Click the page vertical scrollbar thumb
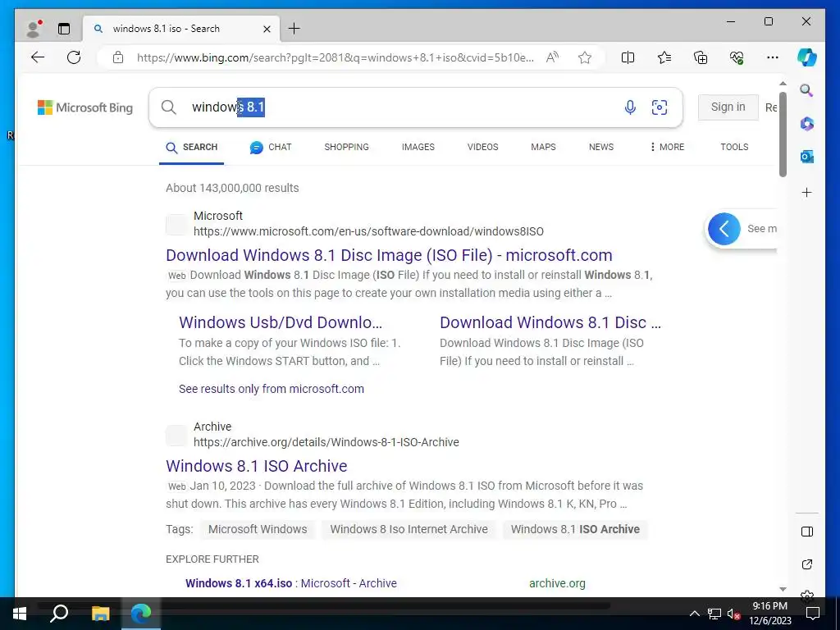Screen dimensions: 840x630 783,134
